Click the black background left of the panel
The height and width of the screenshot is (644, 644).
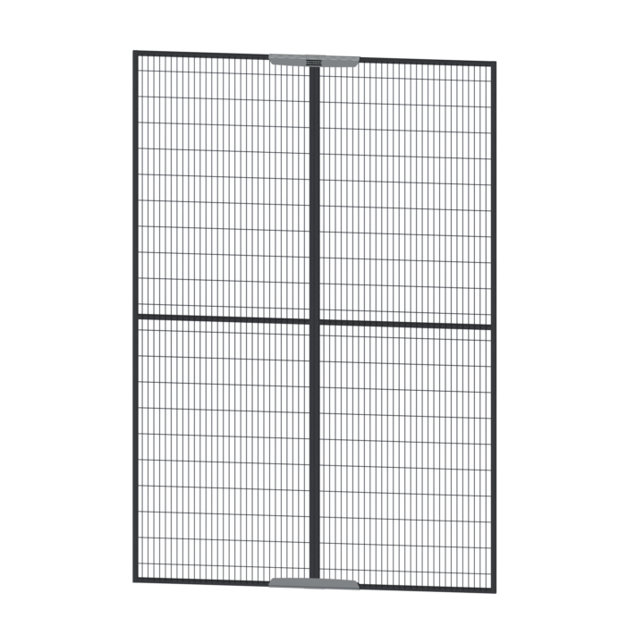[63, 322]
